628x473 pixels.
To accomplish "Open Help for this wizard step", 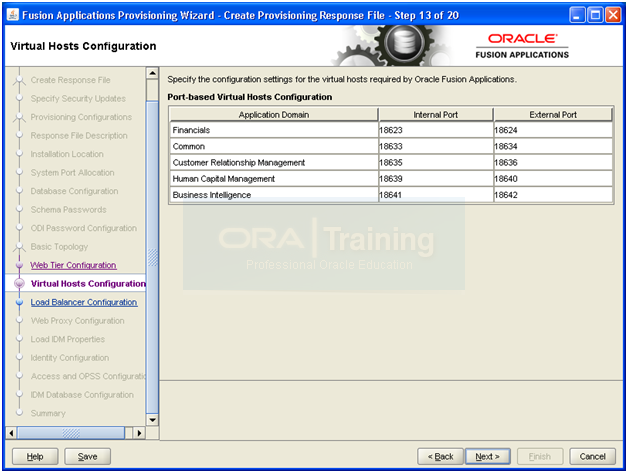I will pyautogui.click(x=35, y=456).
